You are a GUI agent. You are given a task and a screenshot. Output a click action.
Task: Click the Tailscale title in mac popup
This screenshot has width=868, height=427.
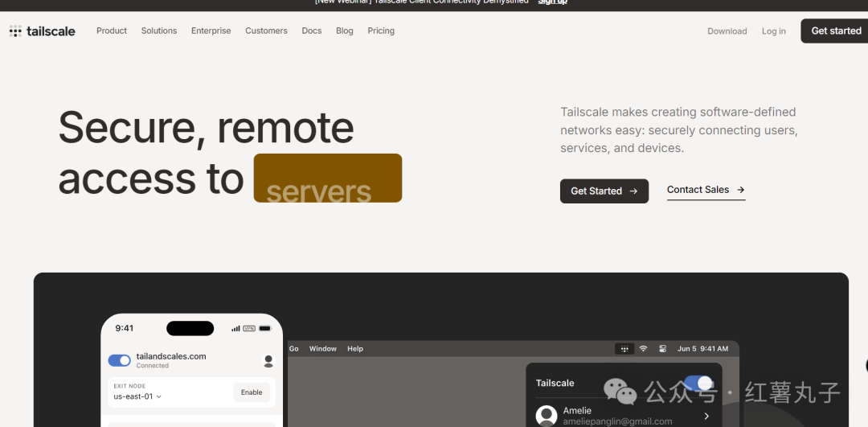point(555,384)
